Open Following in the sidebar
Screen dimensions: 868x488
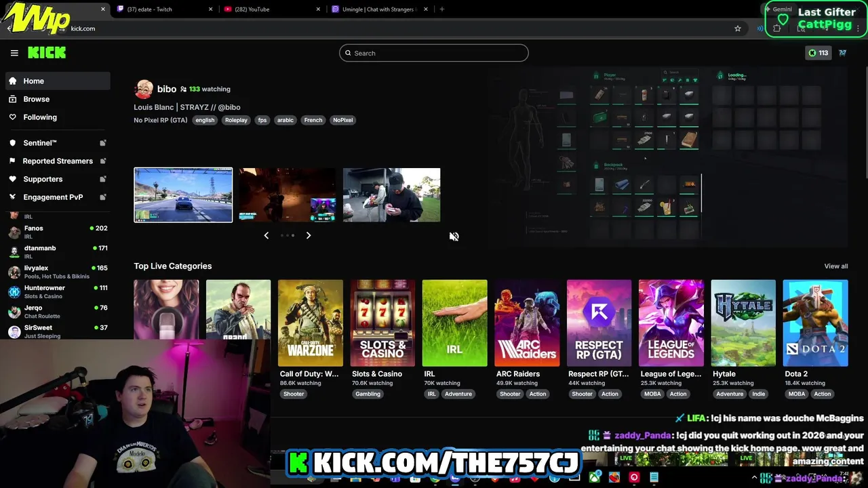(58, 117)
